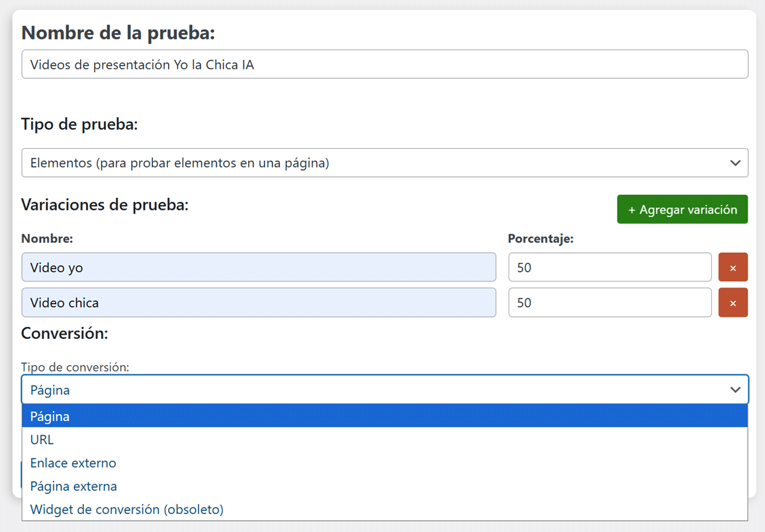
Task: Click the Tipo de prueba chevron arrow
Action: tap(735, 163)
